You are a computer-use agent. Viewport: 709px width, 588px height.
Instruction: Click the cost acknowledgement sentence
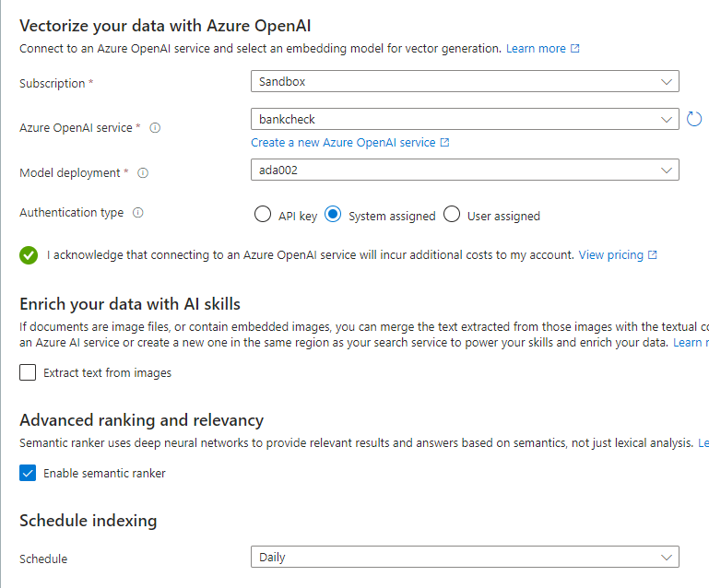point(311,255)
